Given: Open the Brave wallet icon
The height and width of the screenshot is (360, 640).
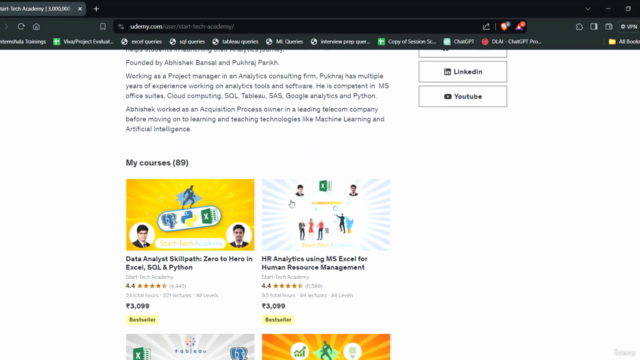Looking at the screenshot, I should (609, 27).
